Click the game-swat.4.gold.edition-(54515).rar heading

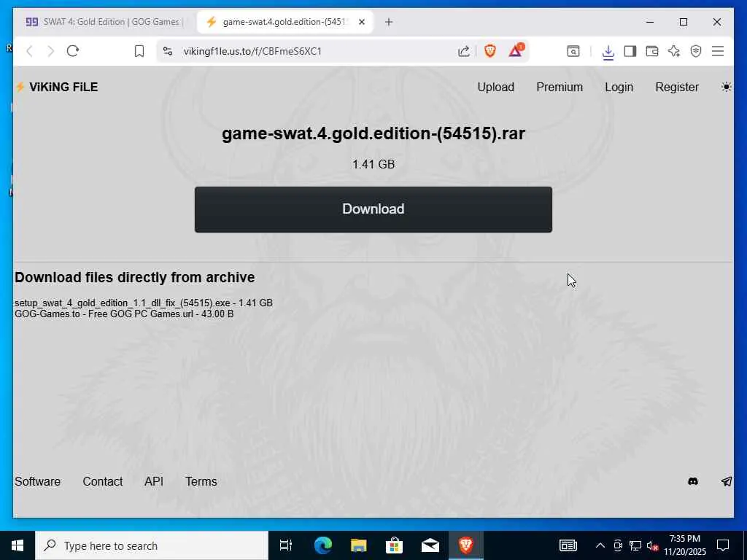[x=373, y=133]
